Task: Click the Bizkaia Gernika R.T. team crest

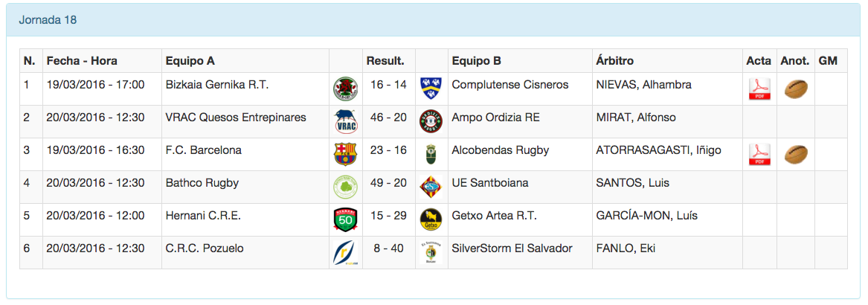Action: pos(345,89)
